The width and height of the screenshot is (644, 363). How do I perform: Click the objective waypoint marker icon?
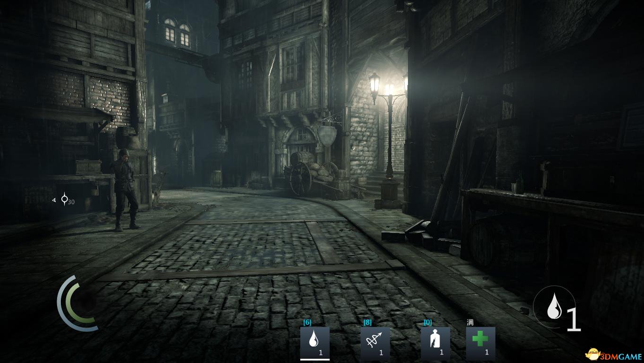coord(64,199)
